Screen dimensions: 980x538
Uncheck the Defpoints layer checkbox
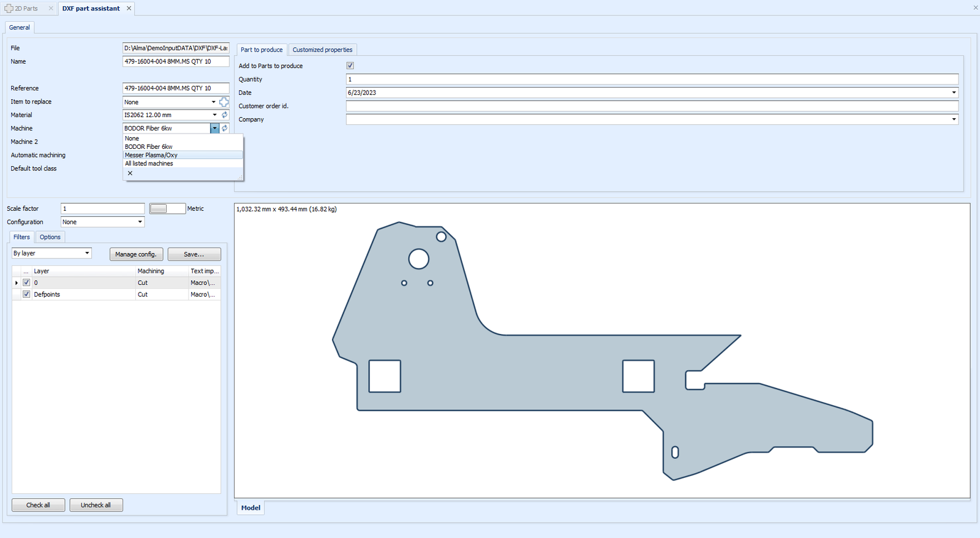point(26,294)
